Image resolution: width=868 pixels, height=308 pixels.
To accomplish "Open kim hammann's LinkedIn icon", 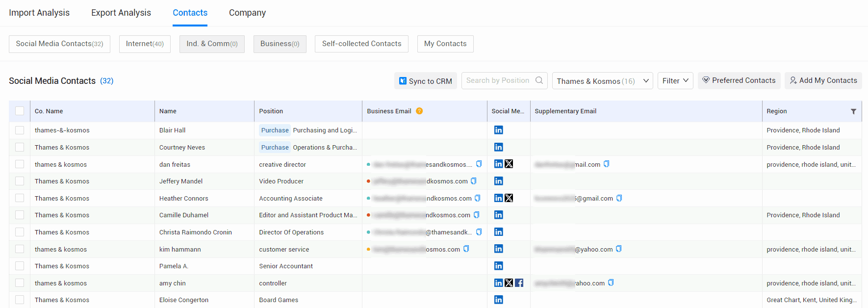I will coord(498,249).
